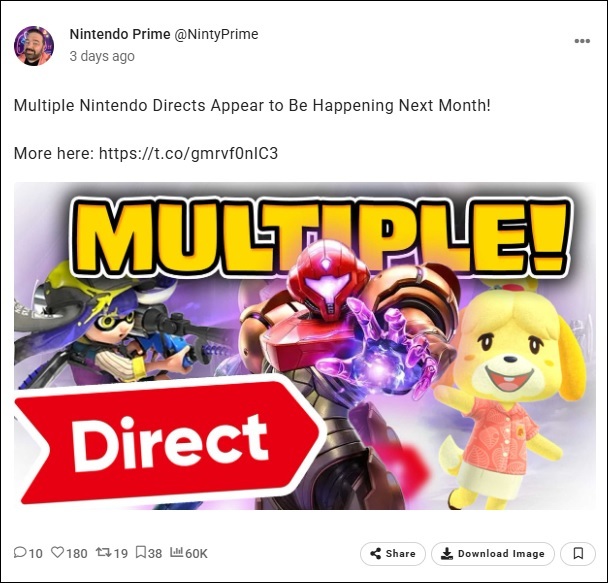Viewport: 608px width, 583px height.
Task: Open the views bar-chart stats icon
Action: (x=176, y=552)
